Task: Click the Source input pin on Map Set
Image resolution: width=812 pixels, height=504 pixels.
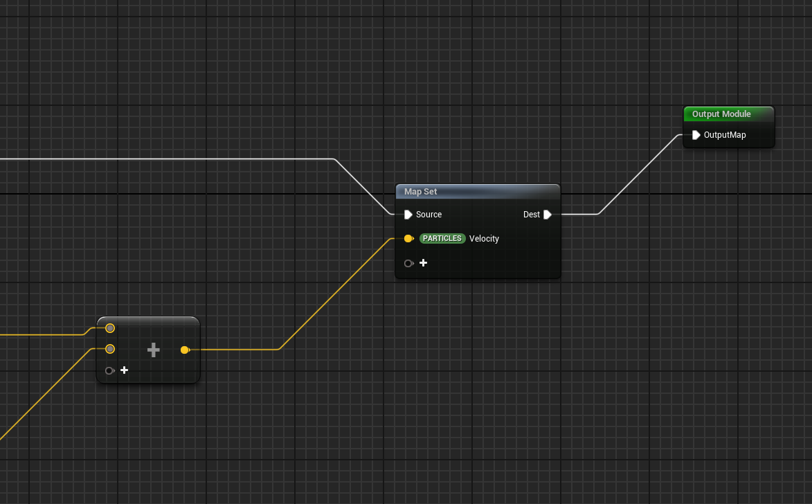Action: tap(408, 215)
